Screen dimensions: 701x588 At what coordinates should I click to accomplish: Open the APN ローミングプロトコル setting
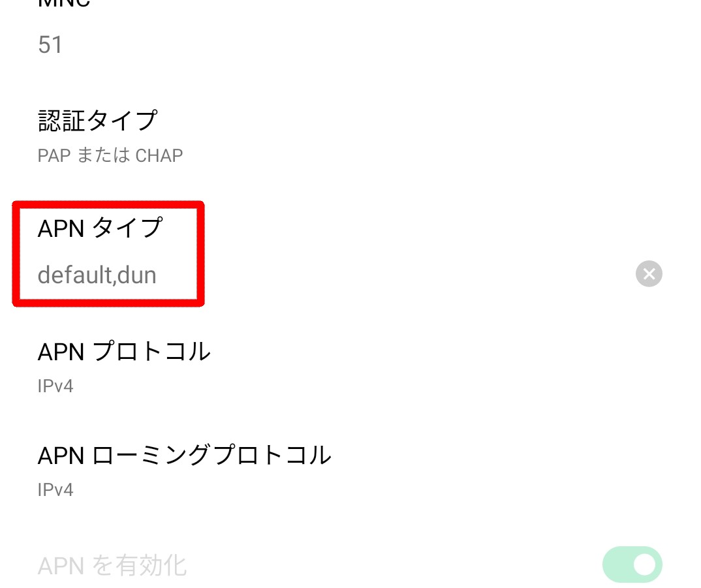point(350,471)
